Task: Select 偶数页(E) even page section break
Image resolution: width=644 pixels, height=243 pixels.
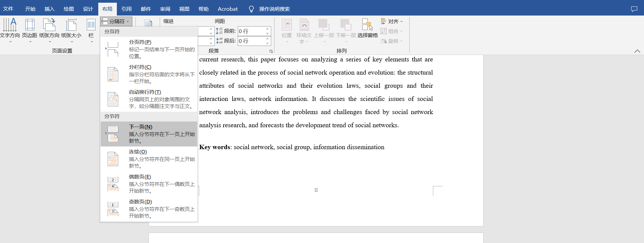Action: pos(149,184)
